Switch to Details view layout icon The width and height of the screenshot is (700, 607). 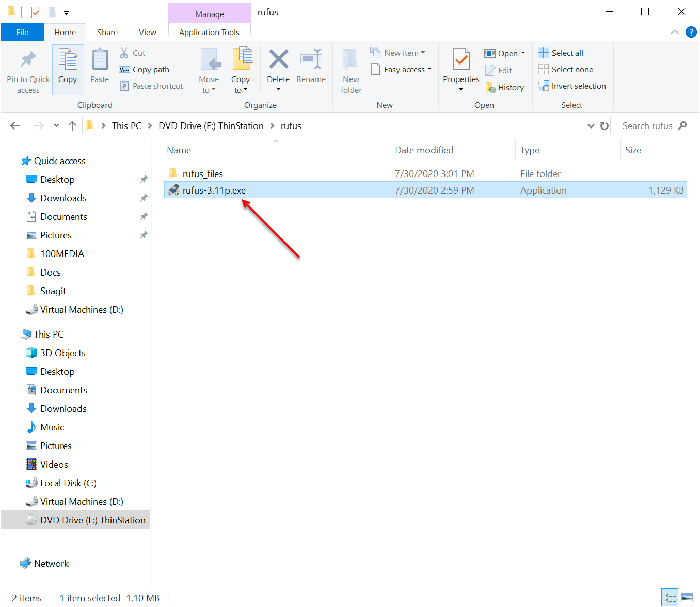click(x=670, y=598)
